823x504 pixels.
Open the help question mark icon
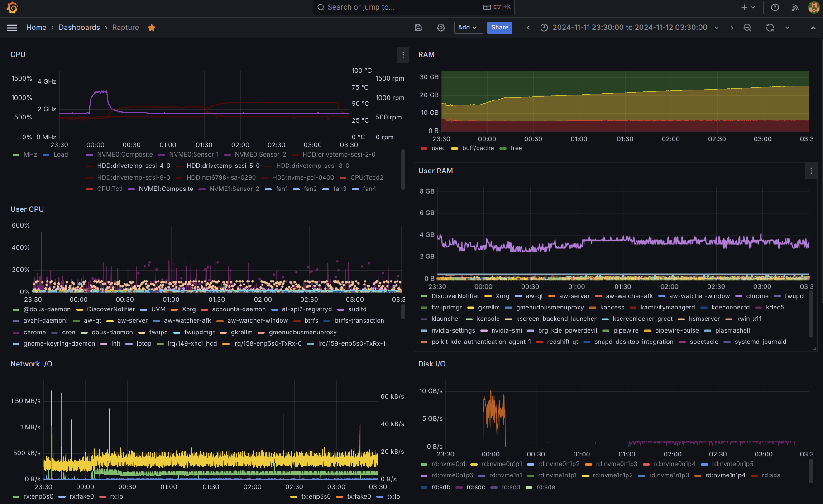click(x=775, y=7)
